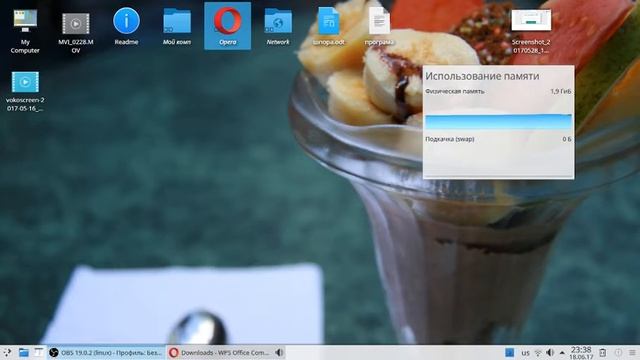Open the My Computer desktop icon
The width and height of the screenshot is (640, 360).
click(x=25, y=30)
